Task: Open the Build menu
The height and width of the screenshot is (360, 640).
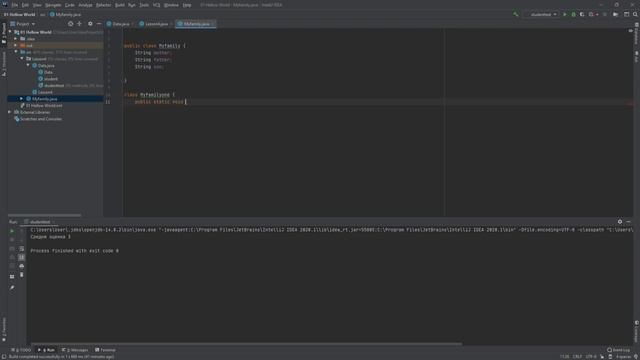Action: click(120, 5)
